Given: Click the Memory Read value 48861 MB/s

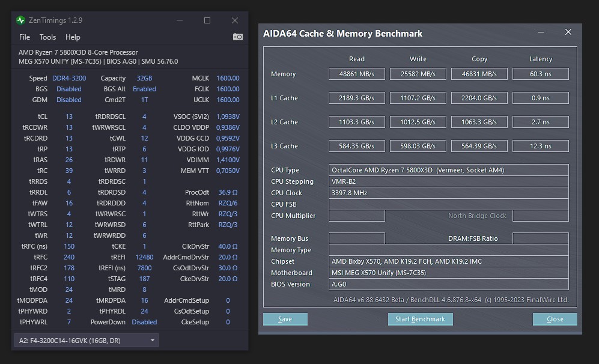Looking at the screenshot, I should point(357,74).
